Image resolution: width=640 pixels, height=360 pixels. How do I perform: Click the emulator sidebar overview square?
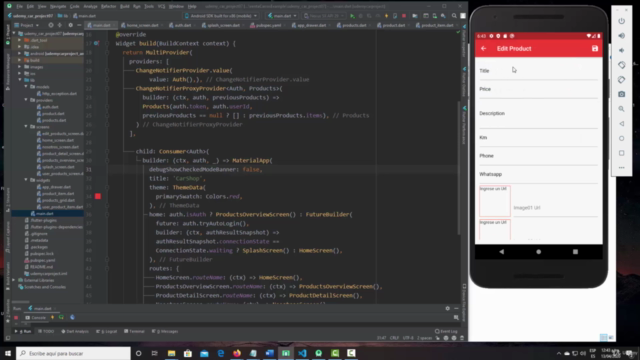pos(621,153)
